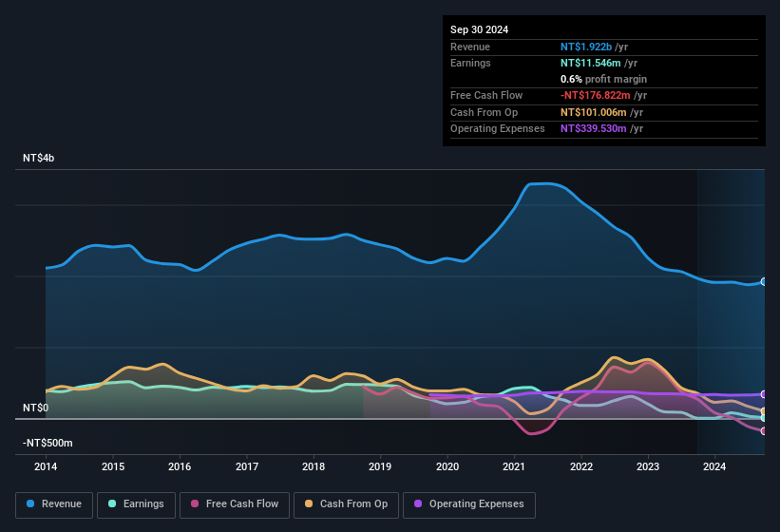Click the 2018 x-axis label
Viewport: 780px width, 532px height.
point(314,466)
